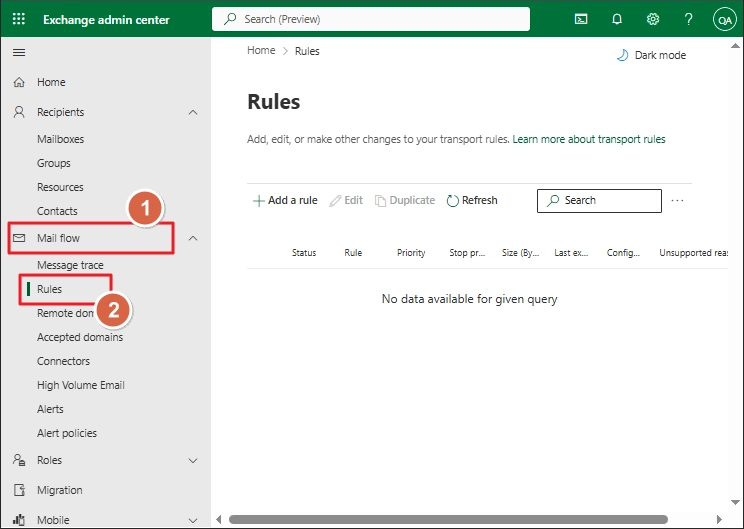
Task: Click Home breadcrumb link
Action: pyautogui.click(x=261, y=51)
